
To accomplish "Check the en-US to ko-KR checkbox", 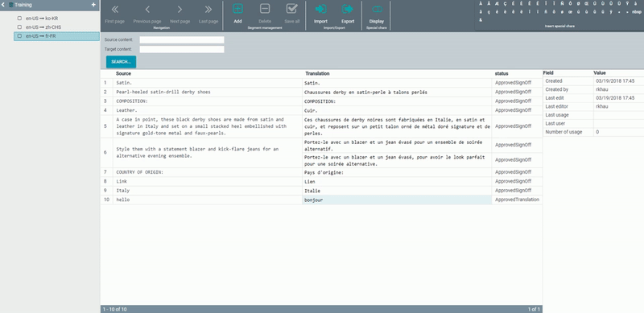I will [19, 18].
